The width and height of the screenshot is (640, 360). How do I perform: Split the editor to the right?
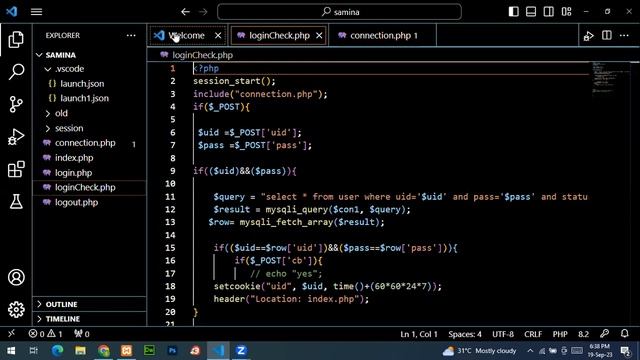607,36
